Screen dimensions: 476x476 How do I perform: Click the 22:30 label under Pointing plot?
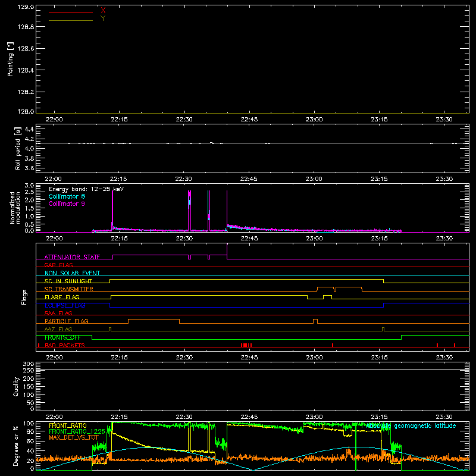(184, 120)
